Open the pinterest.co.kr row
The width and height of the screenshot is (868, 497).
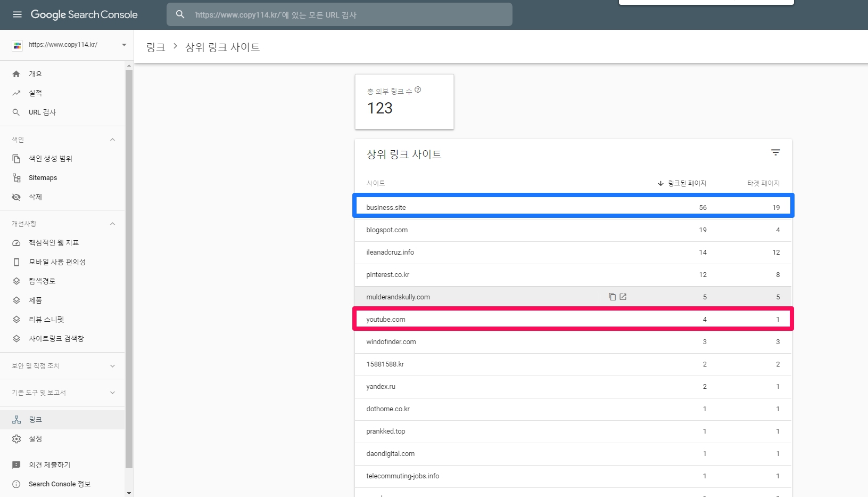point(573,275)
